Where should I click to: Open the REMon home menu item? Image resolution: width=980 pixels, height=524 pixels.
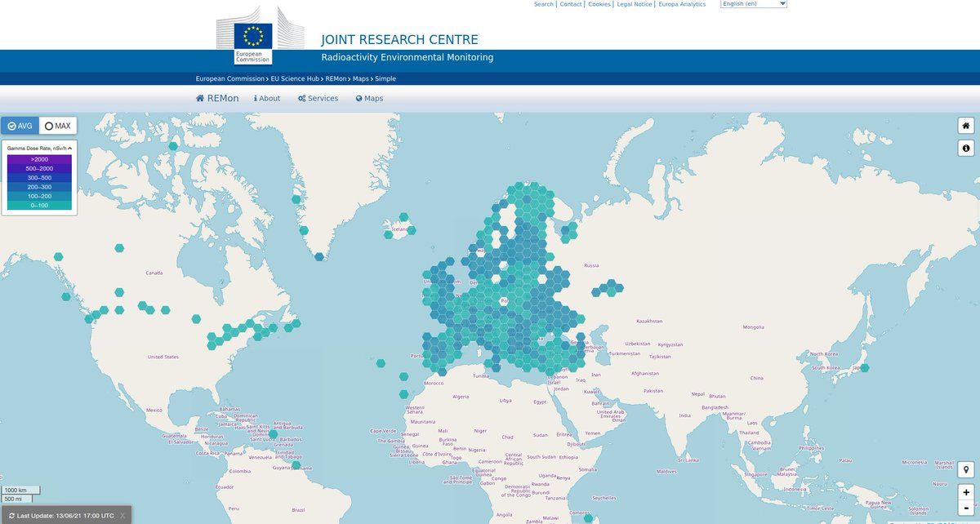coord(217,98)
